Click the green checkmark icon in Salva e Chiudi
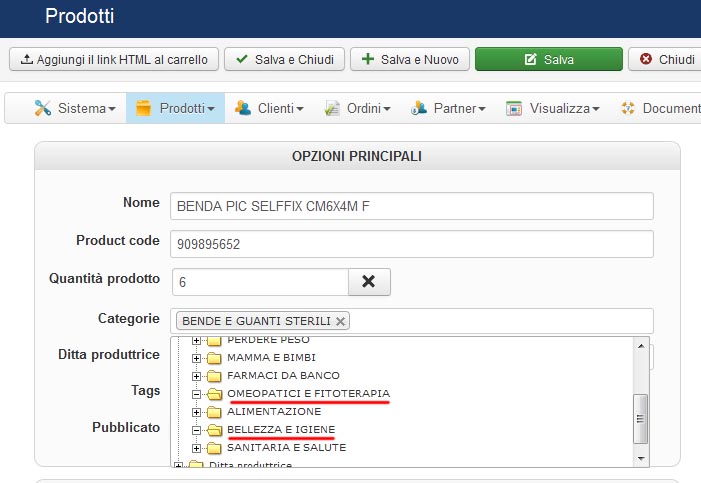The width and height of the screenshot is (701, 483). 242,59
